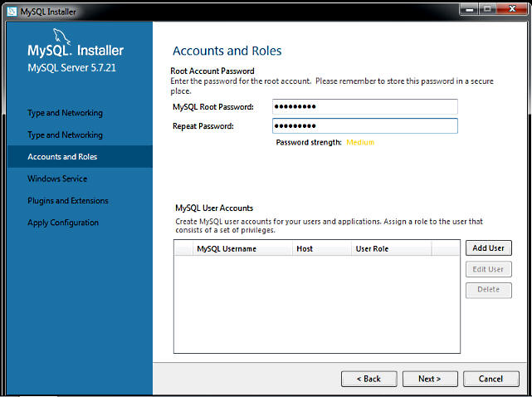This screenshot has width=532, height=397.
Task: Click the MySQL Server 5.7.21 label
Action: coord(72,67)
